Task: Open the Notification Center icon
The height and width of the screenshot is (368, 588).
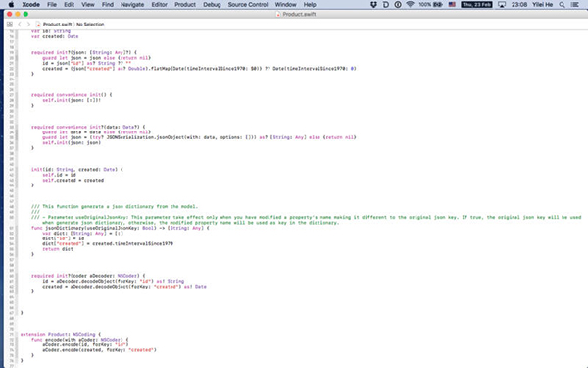Action: click(575, 5)
